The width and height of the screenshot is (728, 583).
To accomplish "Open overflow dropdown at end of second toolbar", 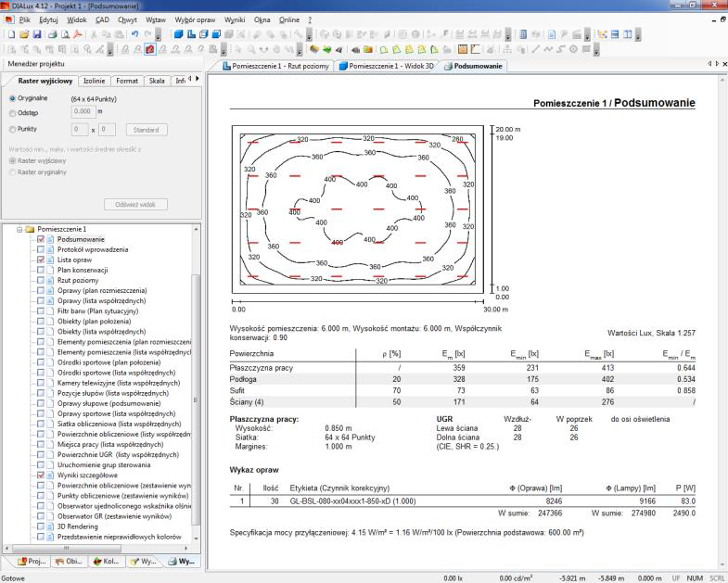I will (596, 50).
